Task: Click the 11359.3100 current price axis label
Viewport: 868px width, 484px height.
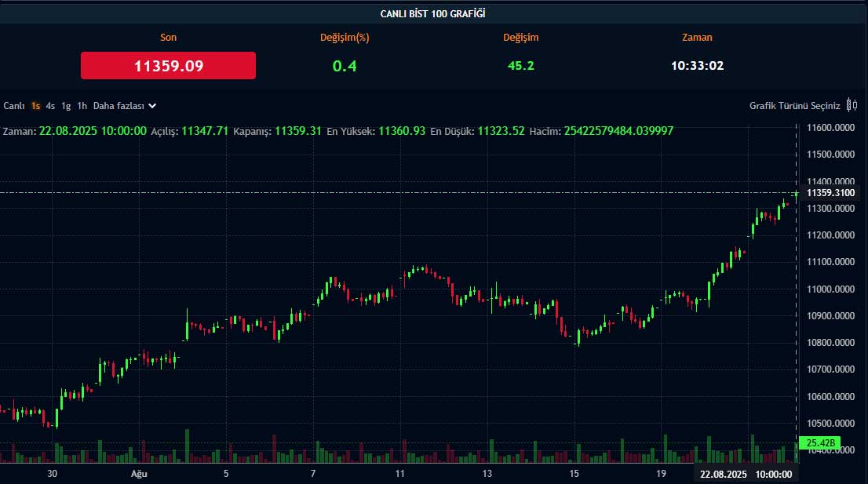Action: coord(830,193)
